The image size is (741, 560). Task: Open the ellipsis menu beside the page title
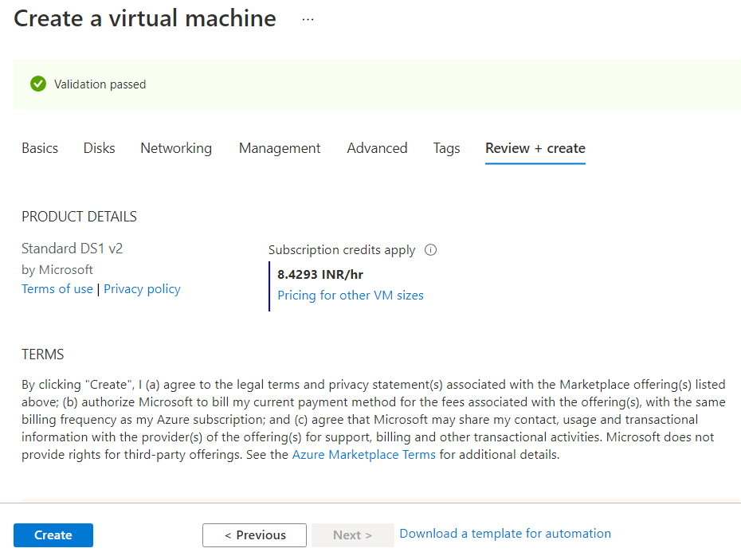pyautogui.click(x=308, y=19)
